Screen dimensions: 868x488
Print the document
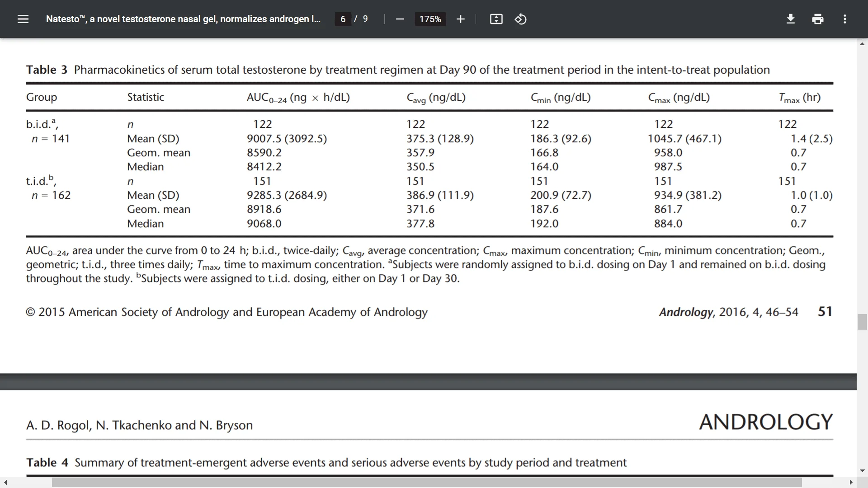[818, 19]
